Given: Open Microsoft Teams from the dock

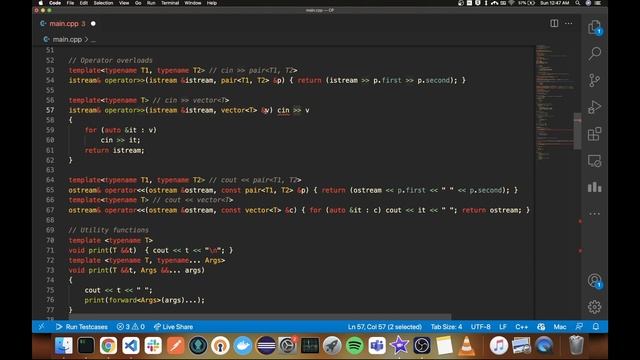Looking at the screenshot, I should click(x=377, y=345).
